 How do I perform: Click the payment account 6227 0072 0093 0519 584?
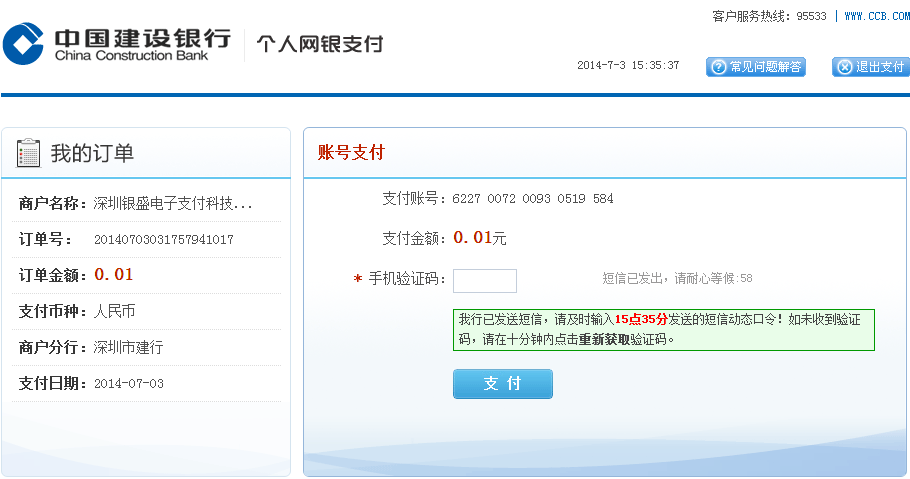point(533,199)
